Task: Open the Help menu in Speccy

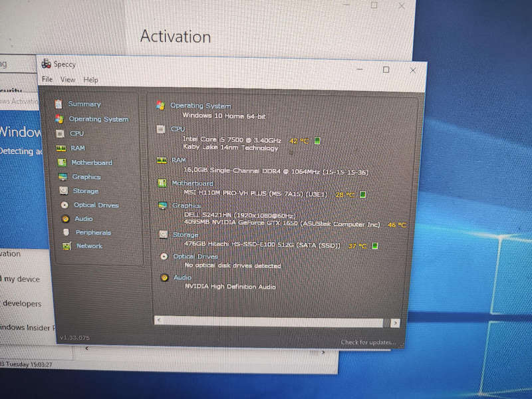Action: pyautogui.click(x=90, y=80)
